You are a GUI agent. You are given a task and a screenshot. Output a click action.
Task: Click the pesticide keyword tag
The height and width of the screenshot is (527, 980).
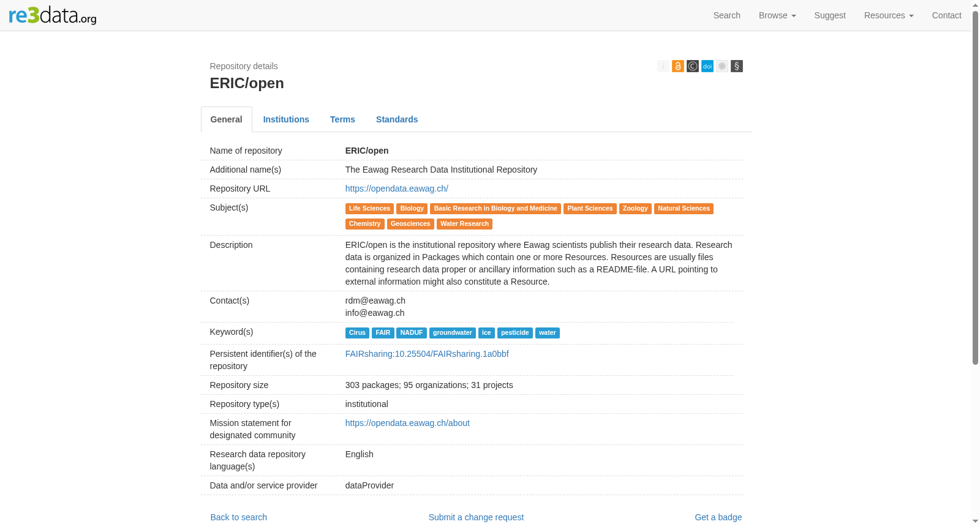tap(515, 333)
